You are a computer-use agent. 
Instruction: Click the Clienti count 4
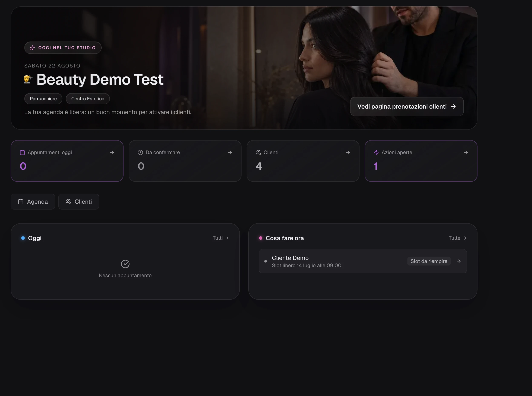(x=259, y=166)
